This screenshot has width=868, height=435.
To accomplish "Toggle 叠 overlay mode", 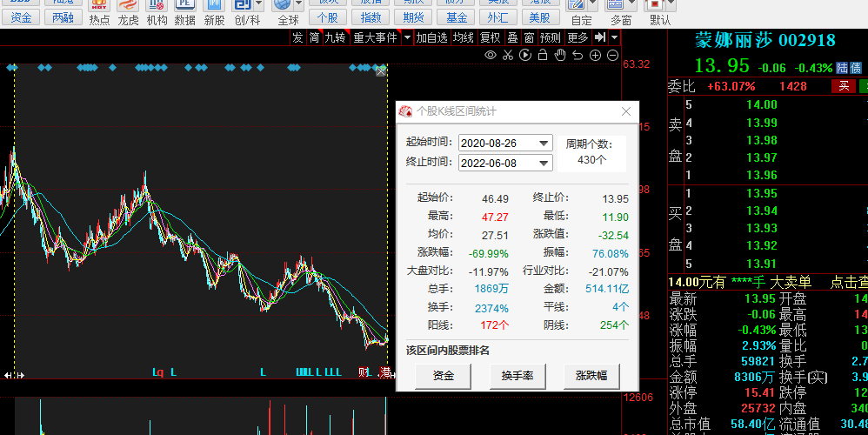I will point(513,37).
